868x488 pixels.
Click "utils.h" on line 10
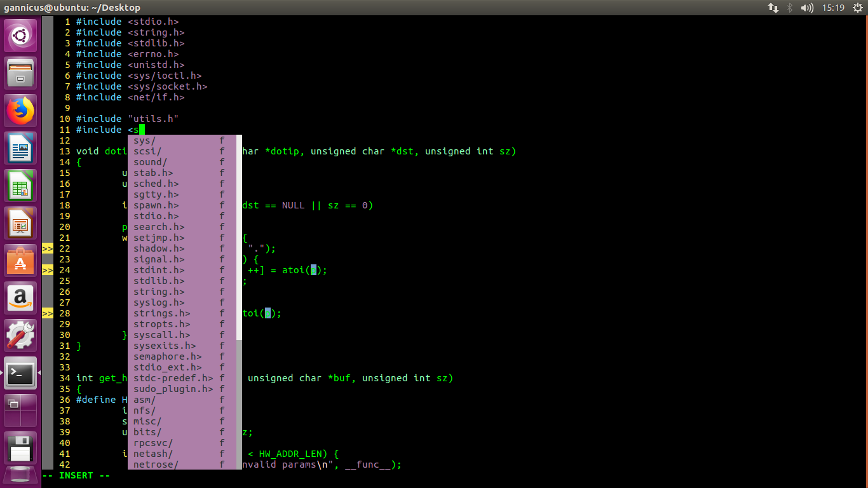point(153,119)
